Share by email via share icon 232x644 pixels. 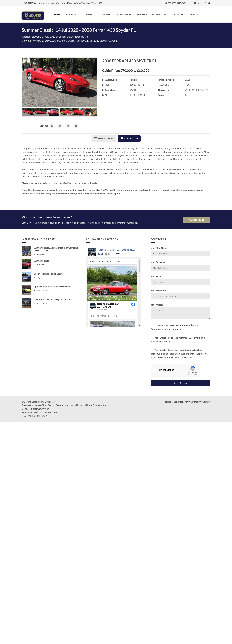coord(76,126)
